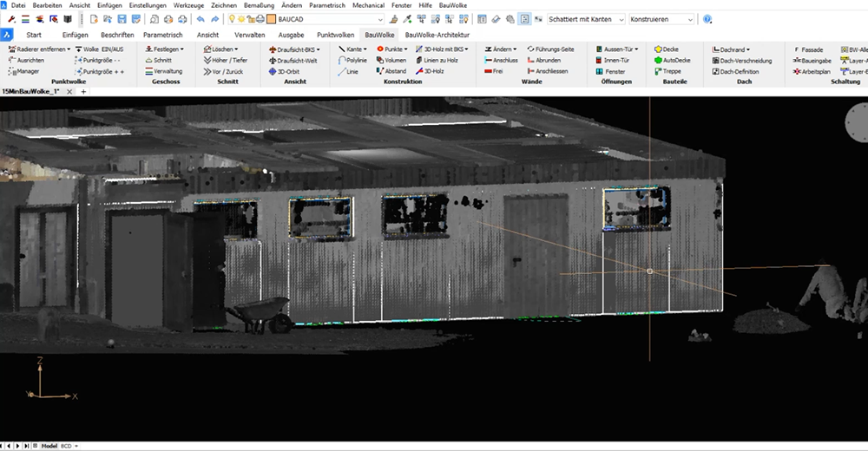Toggle Wolke EIN/AUS point cloud visibility

tap(102, 49)
